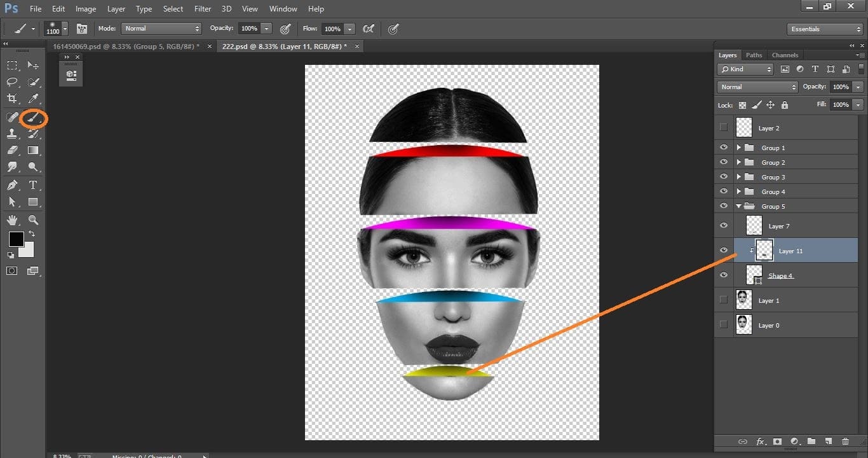868x458 pixels.
Task: Create a new layer with the New Layer icon
Action: [x=829, y=441]
